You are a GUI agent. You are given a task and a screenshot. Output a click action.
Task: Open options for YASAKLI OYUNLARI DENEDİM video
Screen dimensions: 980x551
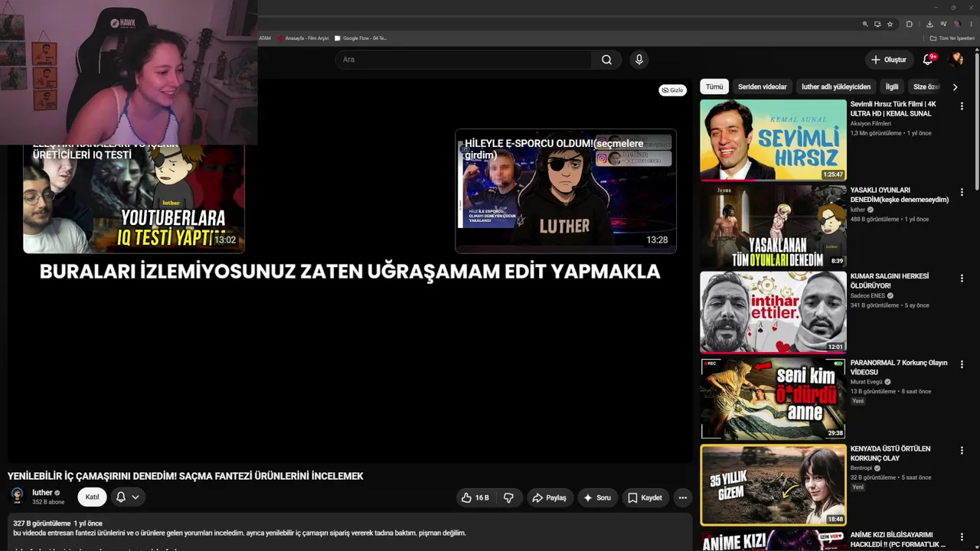(x=962, y=193)
